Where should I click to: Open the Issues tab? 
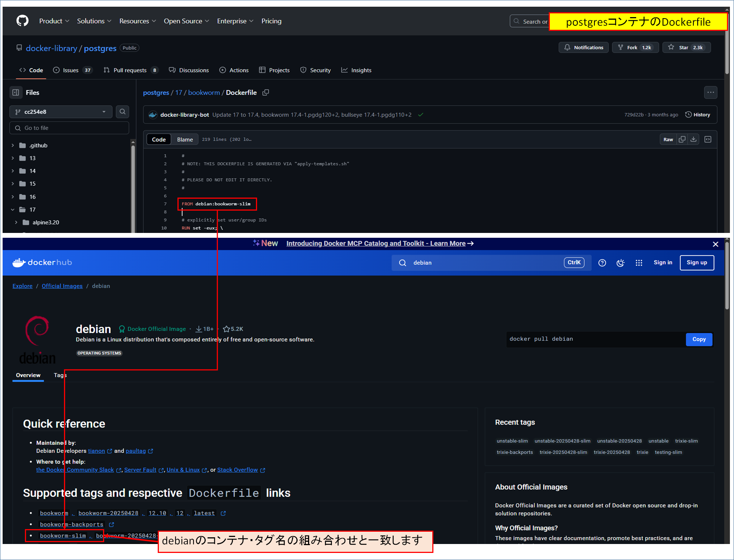(x=72, y=70)
